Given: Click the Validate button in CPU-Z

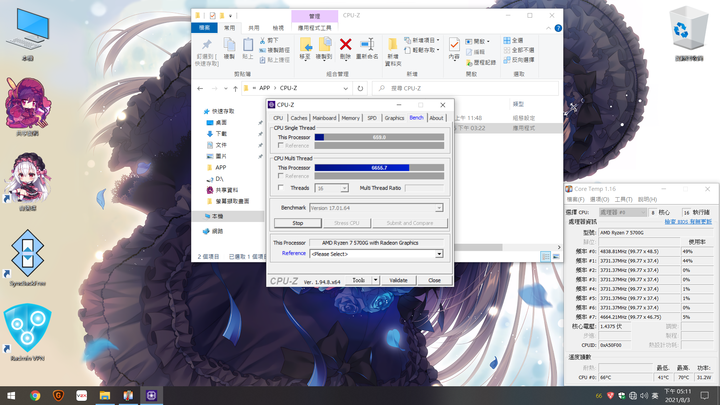Looking at the screenshot, I should (398, 280).
